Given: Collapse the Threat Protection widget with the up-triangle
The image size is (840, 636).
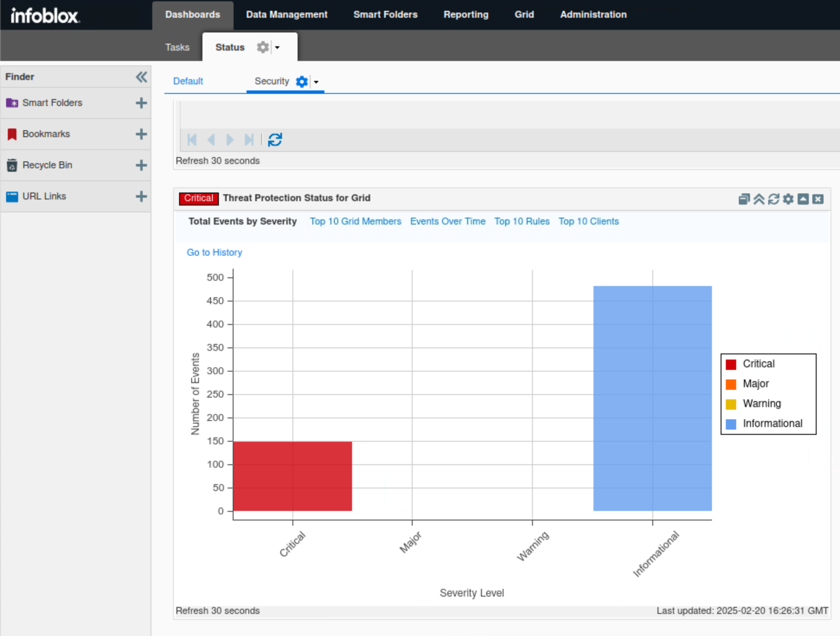Looking at the screenshot, I should [803, 199].
